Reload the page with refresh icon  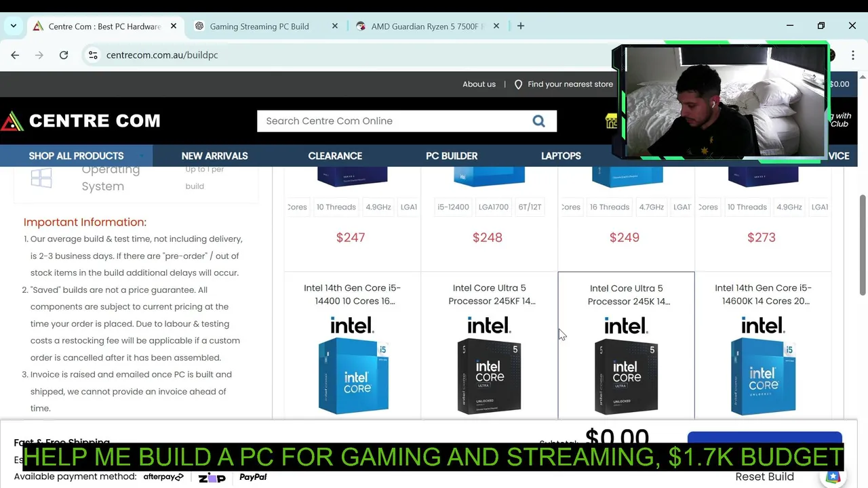64,55
